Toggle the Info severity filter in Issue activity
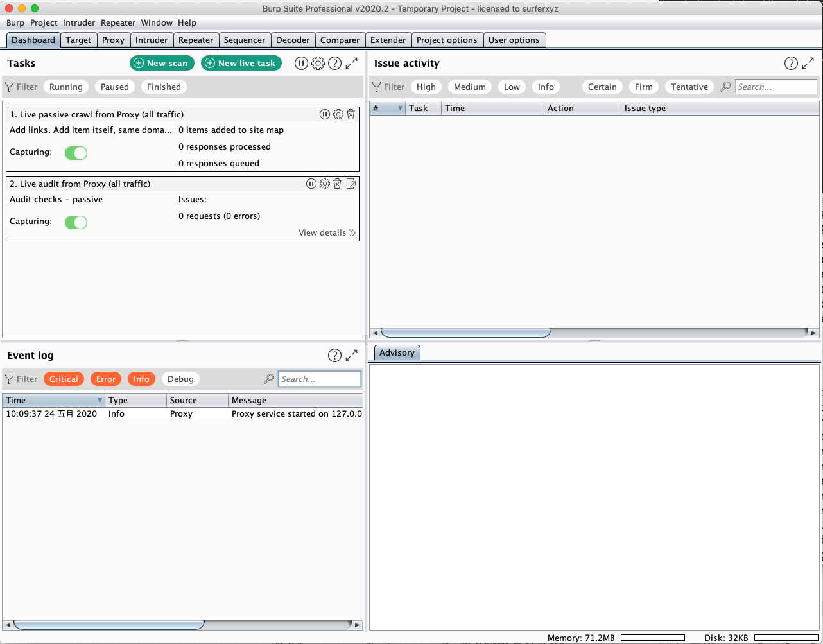This screenshot has width=823, height=644. point(546,87)
